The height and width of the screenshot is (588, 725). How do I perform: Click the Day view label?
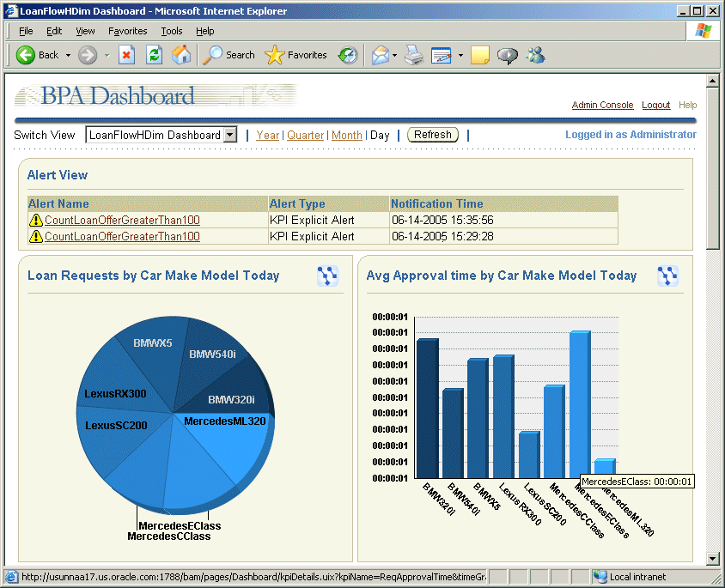(x=380, y=136)
